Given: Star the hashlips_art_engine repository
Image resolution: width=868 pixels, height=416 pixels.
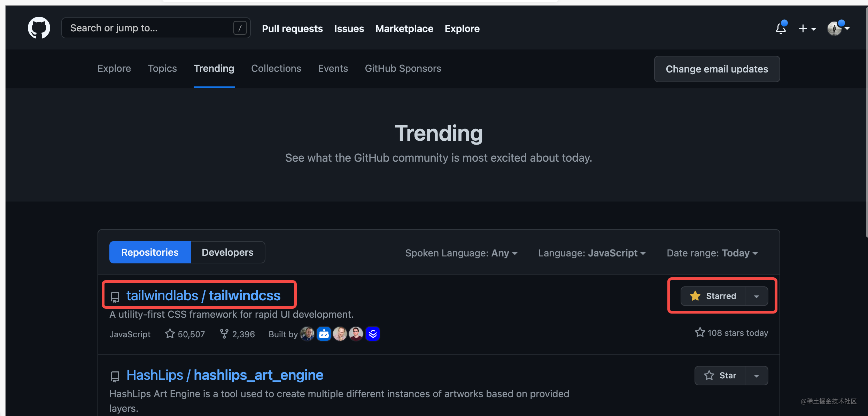Looking at the screenshot, I should point(720,376).
